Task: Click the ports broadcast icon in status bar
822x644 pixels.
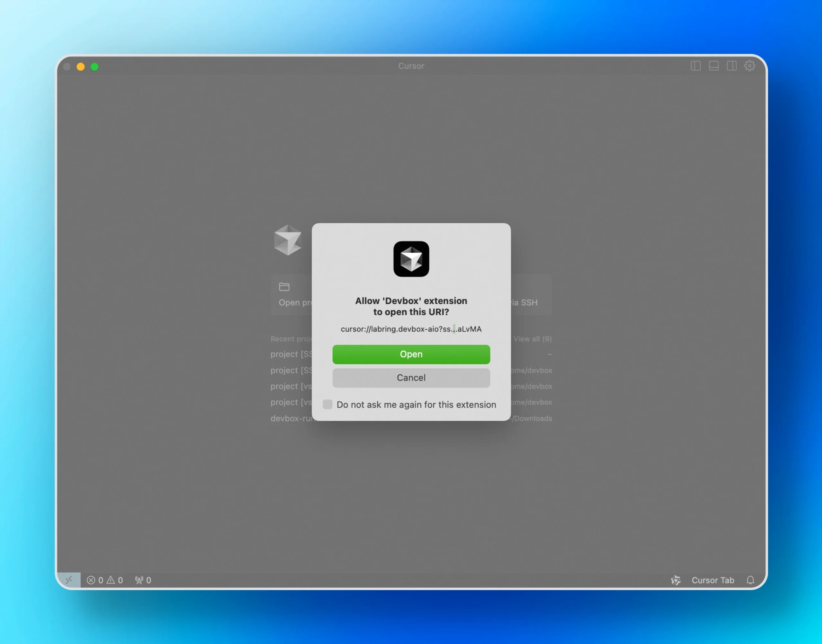Action: click(143, 580)
